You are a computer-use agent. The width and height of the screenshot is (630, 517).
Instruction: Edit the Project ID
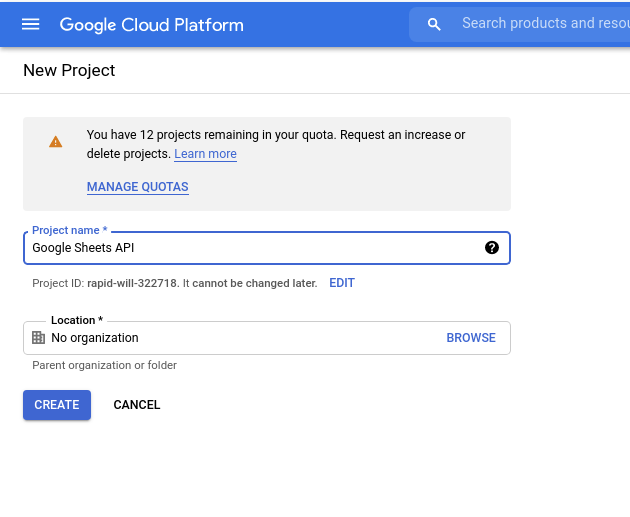pos(342,283)
